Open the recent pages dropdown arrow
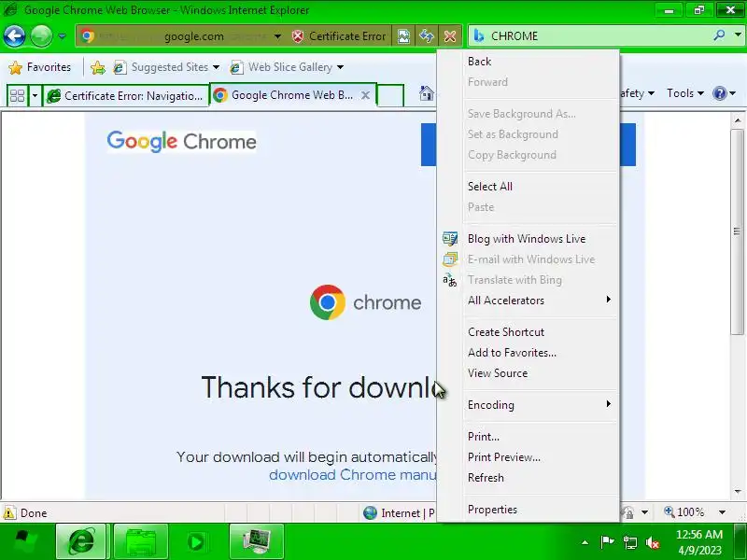This screenshot has height=560, width=747. (62, 36)
